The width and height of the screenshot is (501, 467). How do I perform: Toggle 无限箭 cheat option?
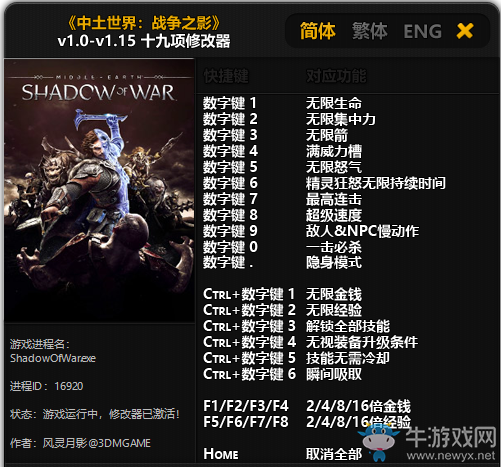click(x=327, y=135)
